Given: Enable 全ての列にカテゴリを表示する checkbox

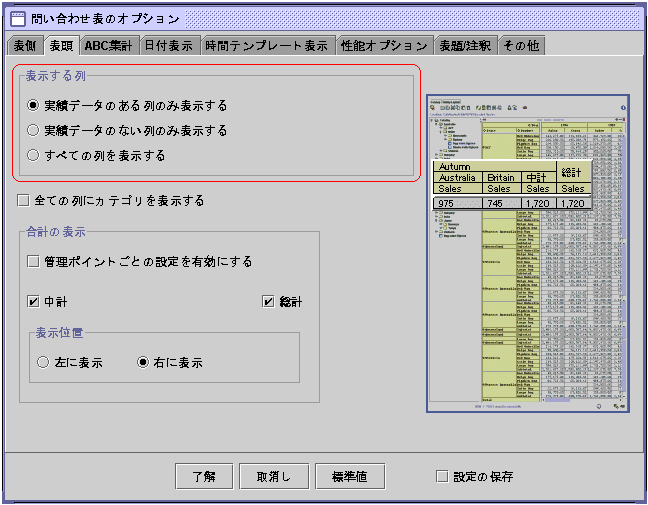Looking at the screenshot, I should pos(24,201).
